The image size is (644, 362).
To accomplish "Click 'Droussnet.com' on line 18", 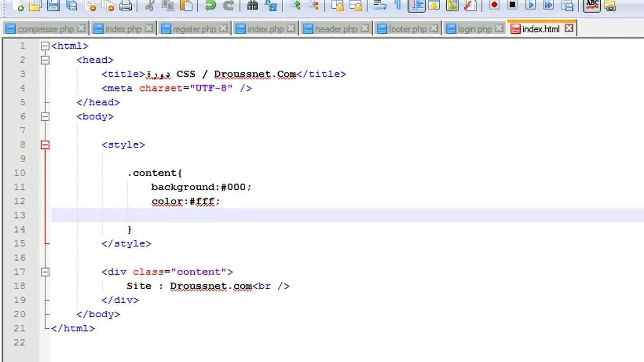I will pyautogui.click(x=211, y=286).
